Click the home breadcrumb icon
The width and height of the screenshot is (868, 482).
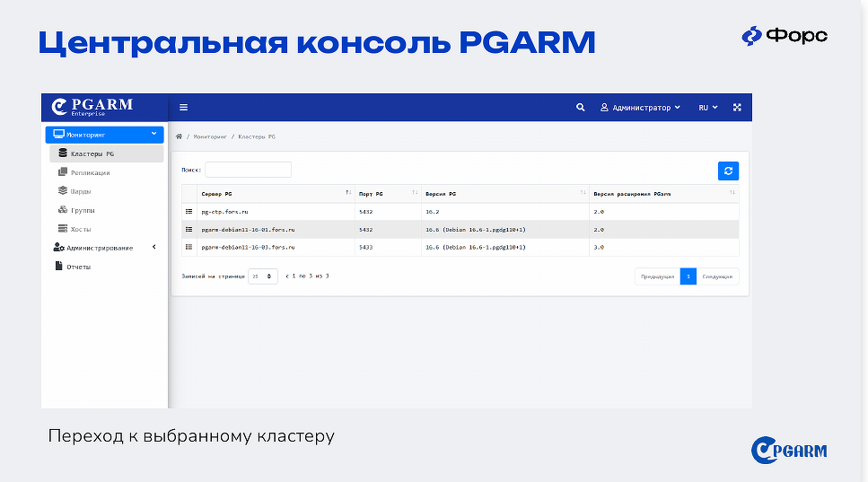coord(179,136)
